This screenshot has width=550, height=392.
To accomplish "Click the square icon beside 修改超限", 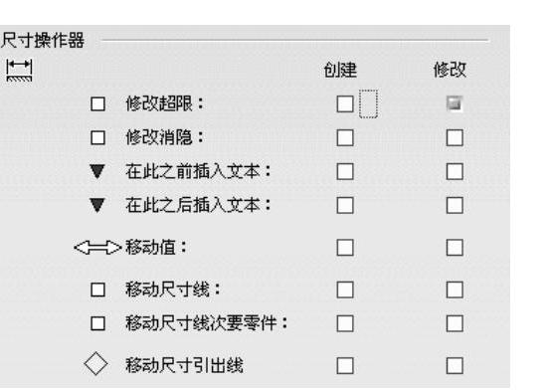I will tap(97, 103).
